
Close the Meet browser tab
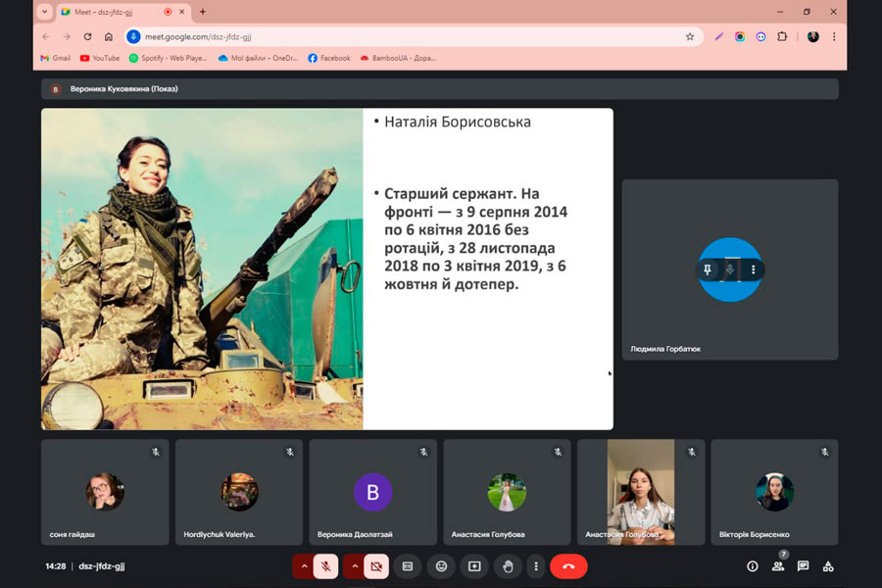coord(181,12)
